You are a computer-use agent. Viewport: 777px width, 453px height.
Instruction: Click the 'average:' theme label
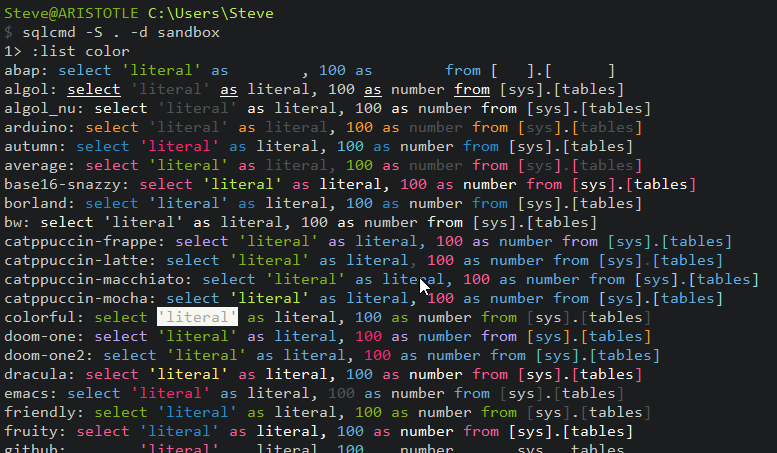tap(40, 166)
